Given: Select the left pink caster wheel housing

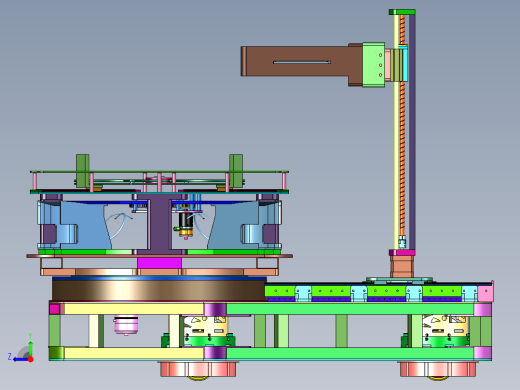Looking at the screenshot, I should pyautogui.click(x=198, y=369).
